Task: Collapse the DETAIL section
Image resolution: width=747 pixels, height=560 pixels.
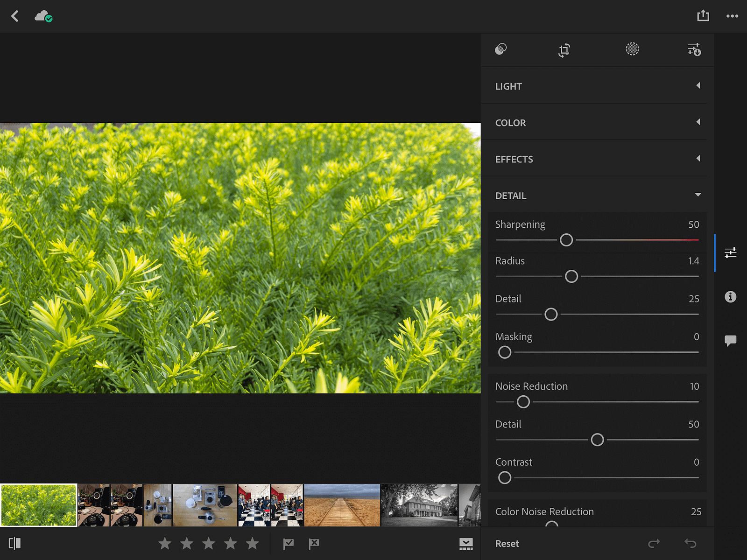Action: pyautogui.click(x=594, y=195)
